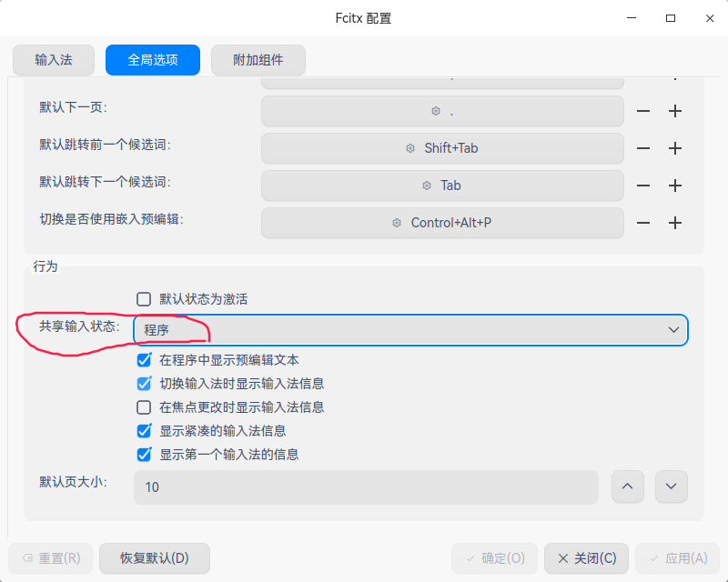The image size is (728, 582).
Task: Add a key binding for 默认下一页
Action: point(675,111)
